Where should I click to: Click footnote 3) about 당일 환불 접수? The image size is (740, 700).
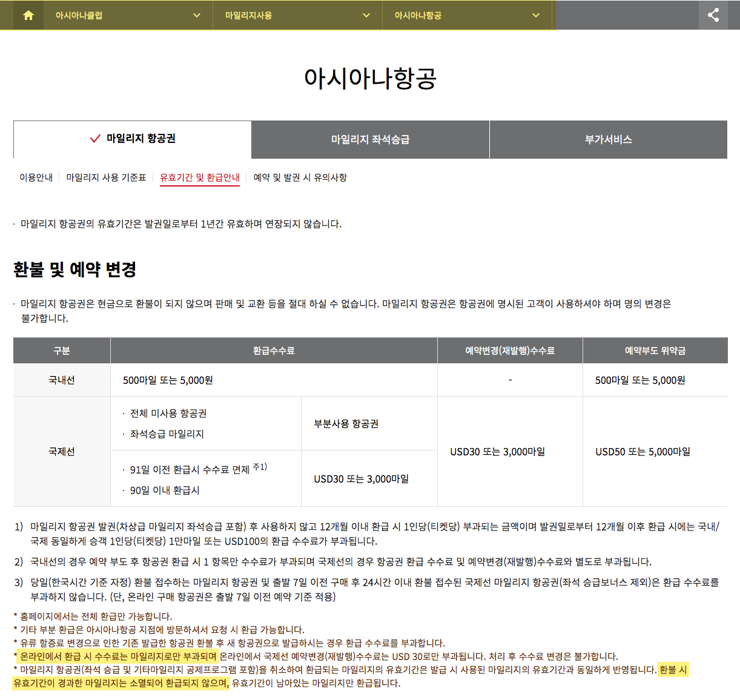367,589
